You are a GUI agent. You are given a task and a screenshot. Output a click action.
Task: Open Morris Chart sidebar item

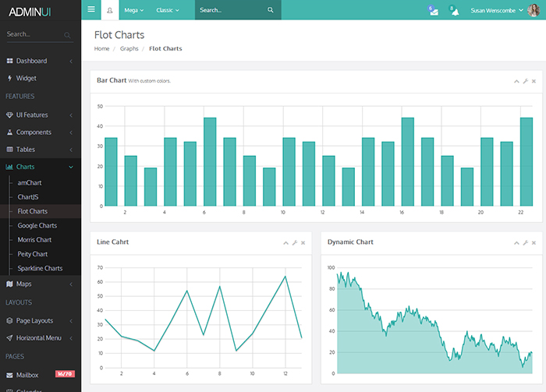point(34,240)
